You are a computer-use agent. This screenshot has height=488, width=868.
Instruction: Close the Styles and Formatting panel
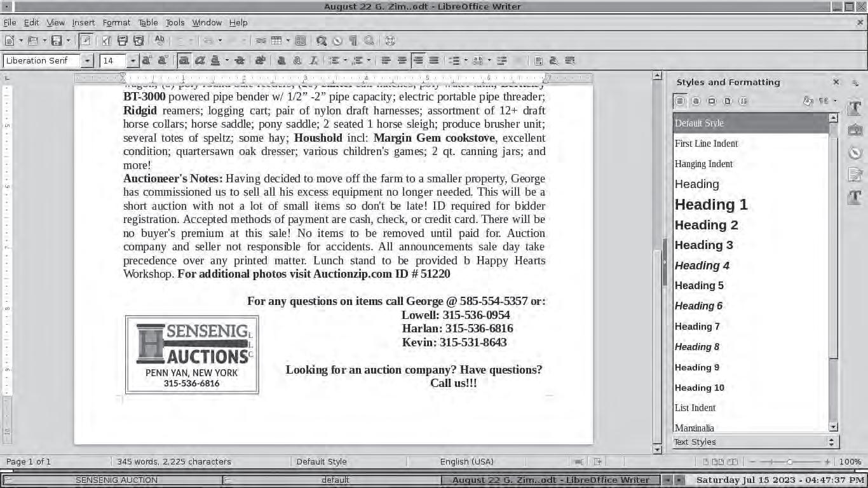[x=836, y=82]
